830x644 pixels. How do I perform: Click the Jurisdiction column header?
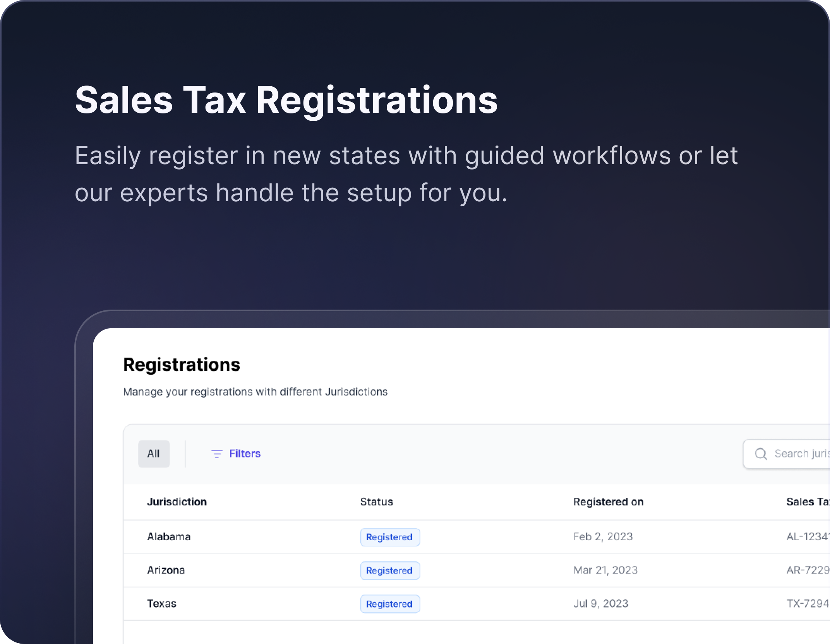coord(177,502)
